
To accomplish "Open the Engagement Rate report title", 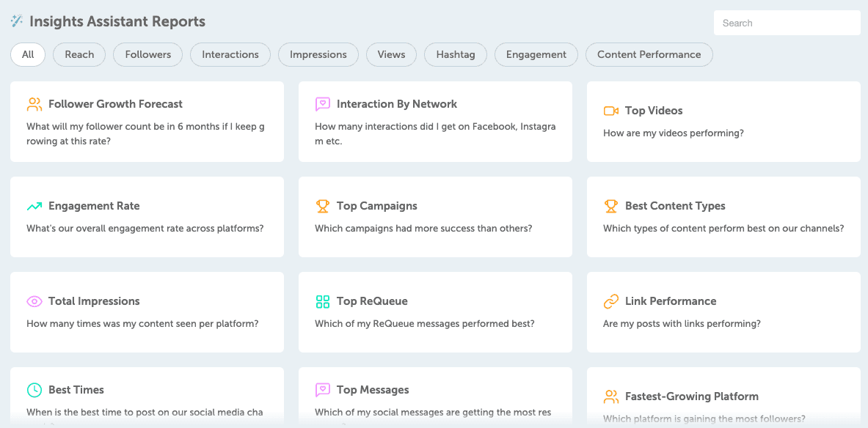I will click(94, 206).
